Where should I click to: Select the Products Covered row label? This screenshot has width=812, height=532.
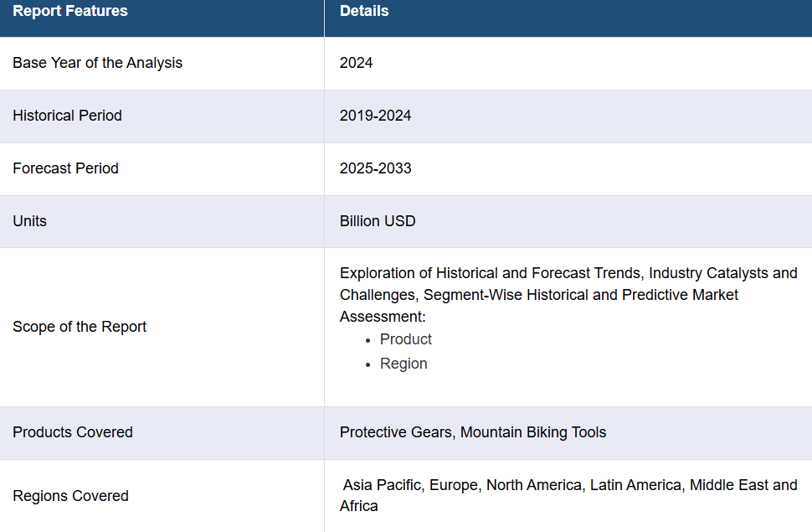coord(73,432)
